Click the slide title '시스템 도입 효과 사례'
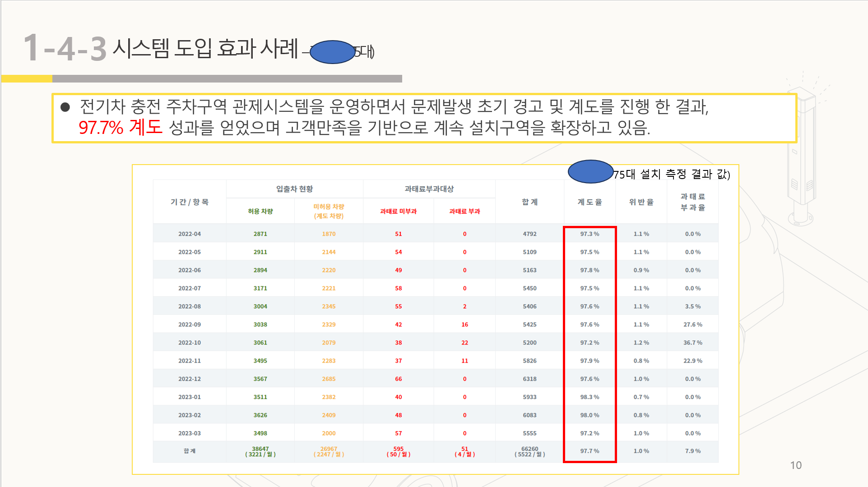Screen dimensions: 868x487 click(x=205, y=48)
